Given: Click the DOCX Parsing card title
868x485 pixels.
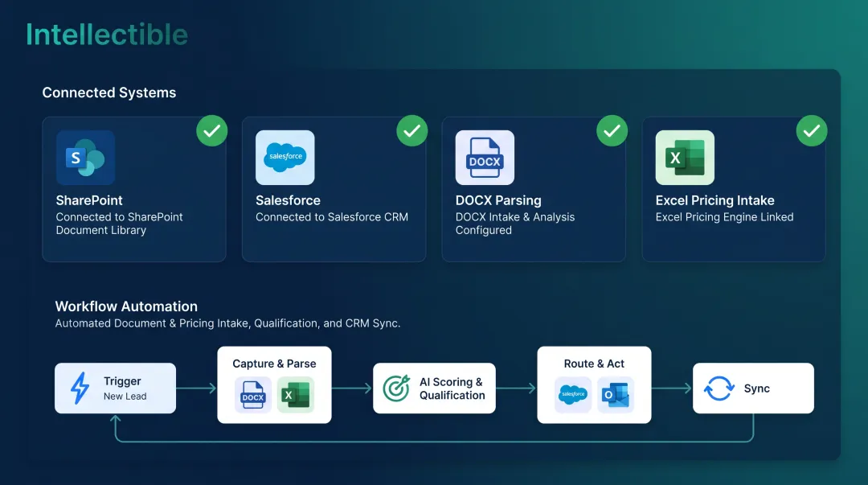Looking at the screenshot, I should (498, 200).
